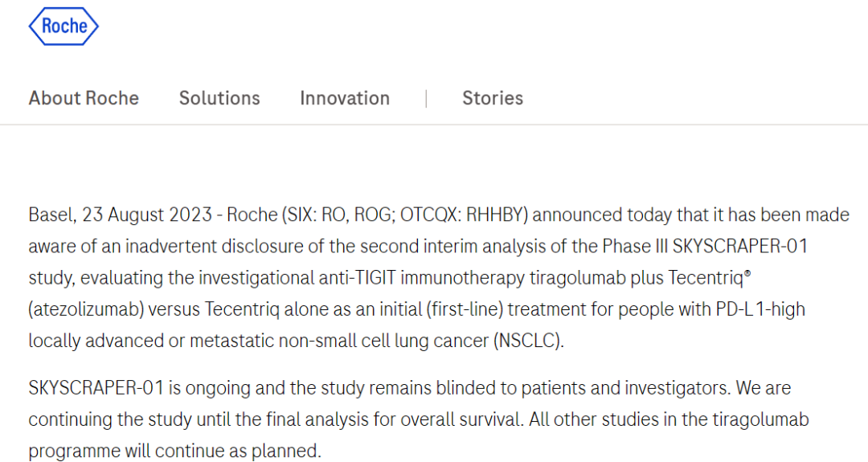The height and width of the screenshot is (462, 868).
Task: Click the 'PD-L1-high' text
Action: (x=760, y=309)
